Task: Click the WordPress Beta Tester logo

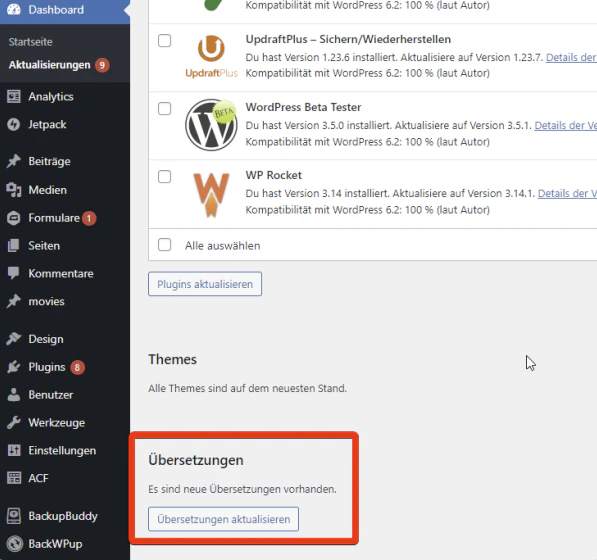Action: 211,125
